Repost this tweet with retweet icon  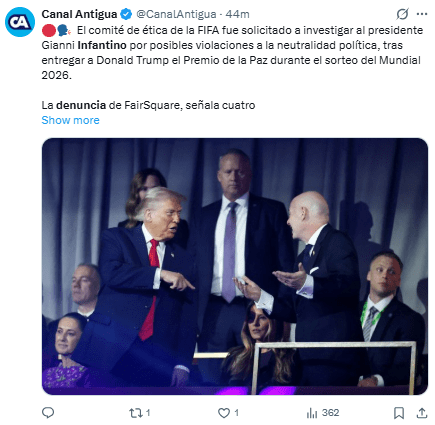point(136,413)
